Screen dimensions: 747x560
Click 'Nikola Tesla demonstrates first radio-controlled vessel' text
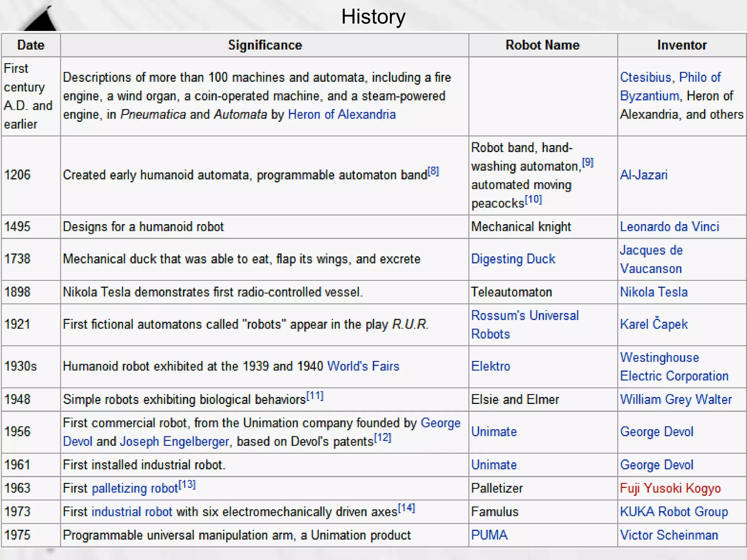tap(213, 292)
